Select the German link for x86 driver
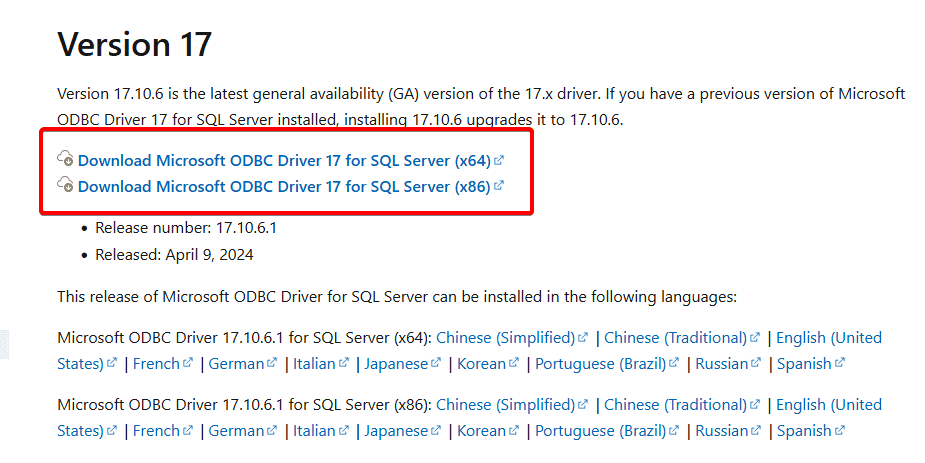Screen dimensions: 925x463 tap(236, 431)
